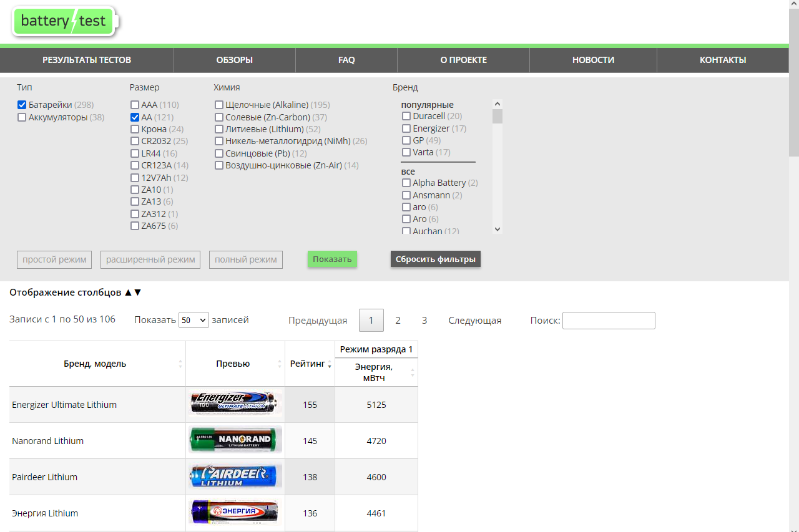Sort by the Энергия, мВтч column
Screen dimensions: 799x532
(376, 372)
